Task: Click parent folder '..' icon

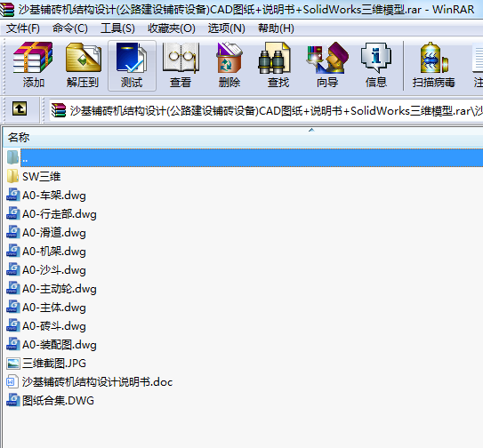Action: (x=12, y=157)
